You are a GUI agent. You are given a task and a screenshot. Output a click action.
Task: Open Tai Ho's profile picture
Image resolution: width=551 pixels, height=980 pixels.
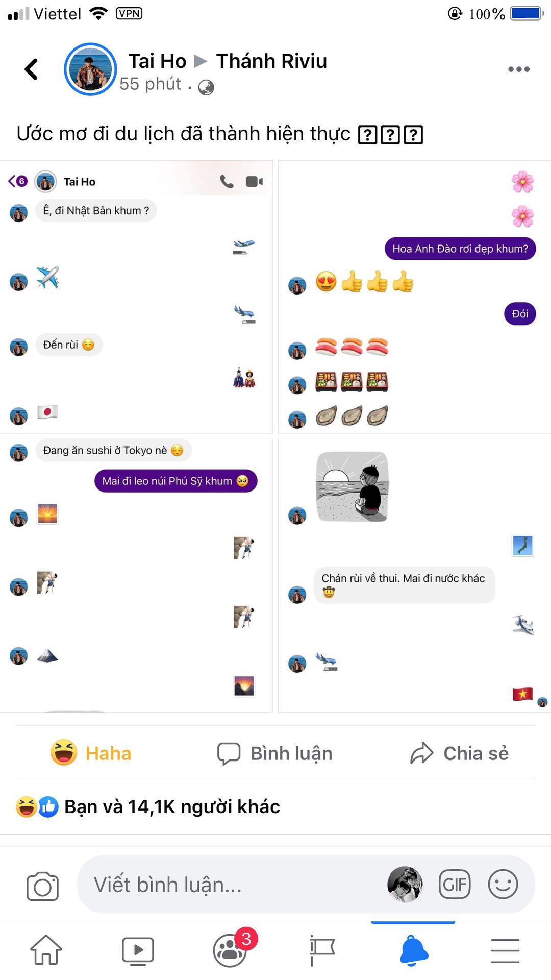click(90, 69)
